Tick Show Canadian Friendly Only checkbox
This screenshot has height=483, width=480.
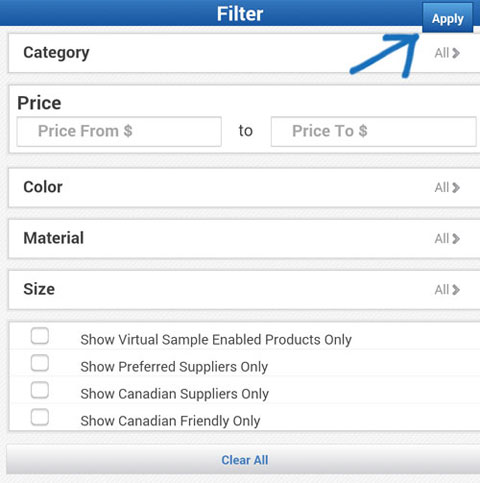pyautogui.click(x=40, y=417)
